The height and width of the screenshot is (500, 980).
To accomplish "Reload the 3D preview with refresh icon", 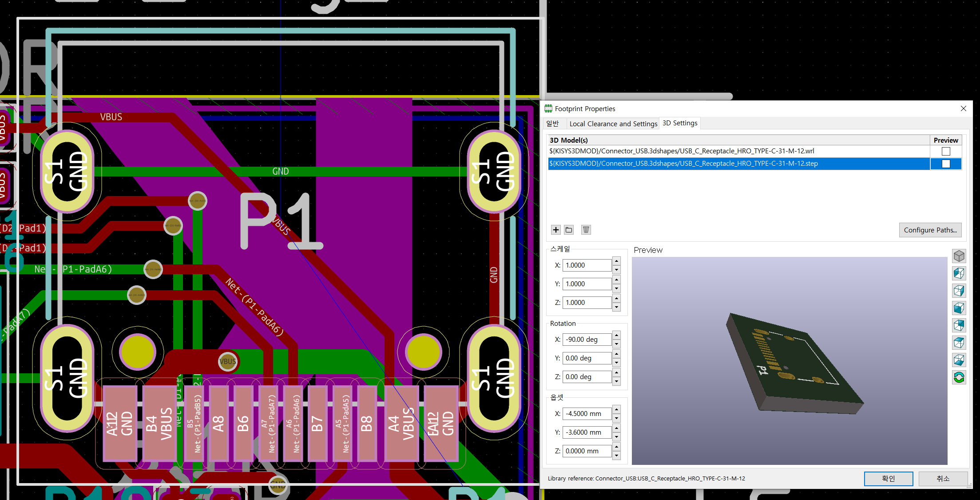I will coord(959,377).
